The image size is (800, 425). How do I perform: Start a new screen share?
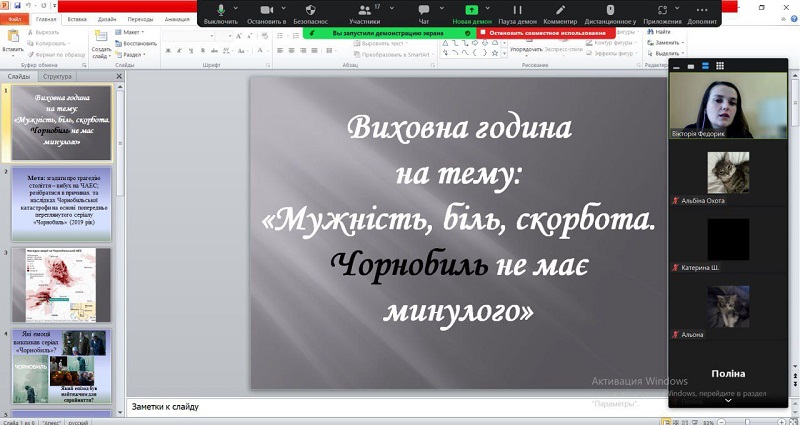472,9
